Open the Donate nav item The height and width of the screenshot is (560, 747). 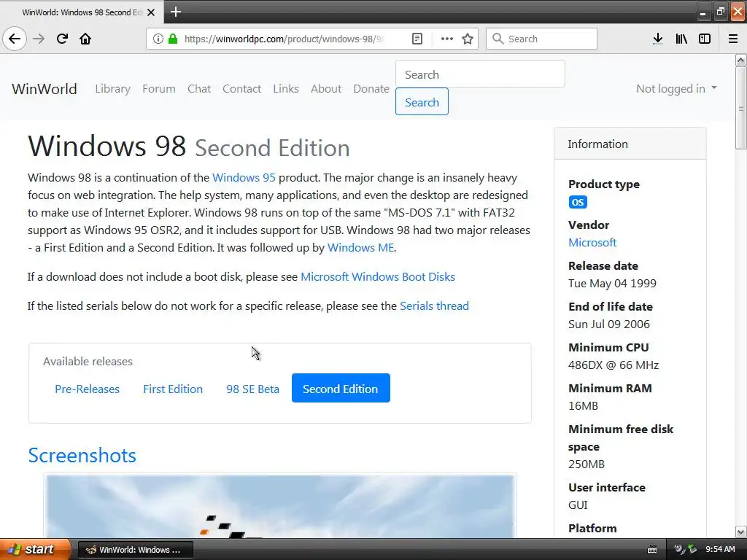tap(371, 89)
